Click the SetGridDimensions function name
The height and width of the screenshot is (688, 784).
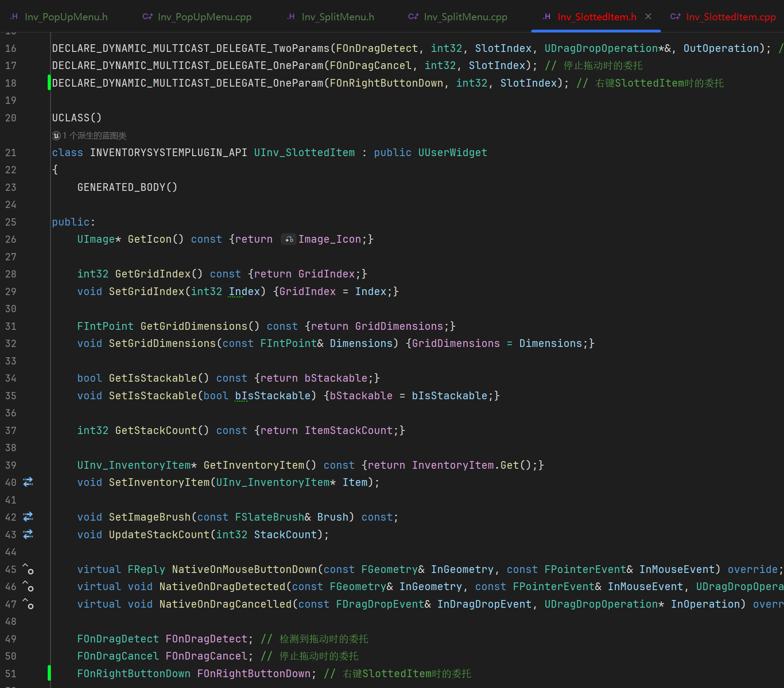coord(162,343)
